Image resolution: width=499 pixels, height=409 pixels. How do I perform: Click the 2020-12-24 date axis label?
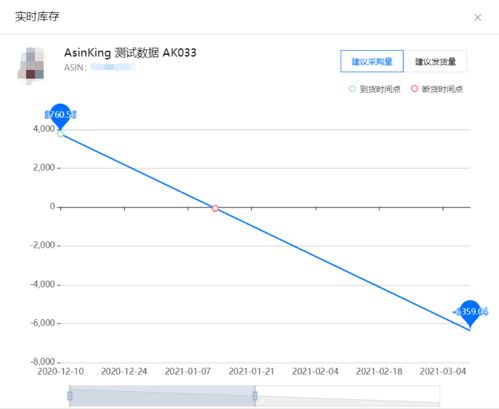click(x=124, y=371)
